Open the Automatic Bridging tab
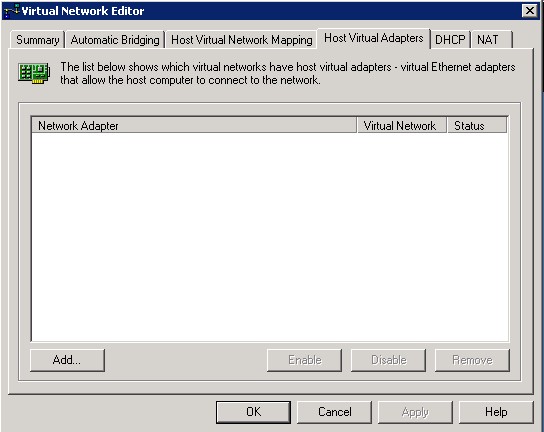Screen dimensions: 544x432 [115, 40]
